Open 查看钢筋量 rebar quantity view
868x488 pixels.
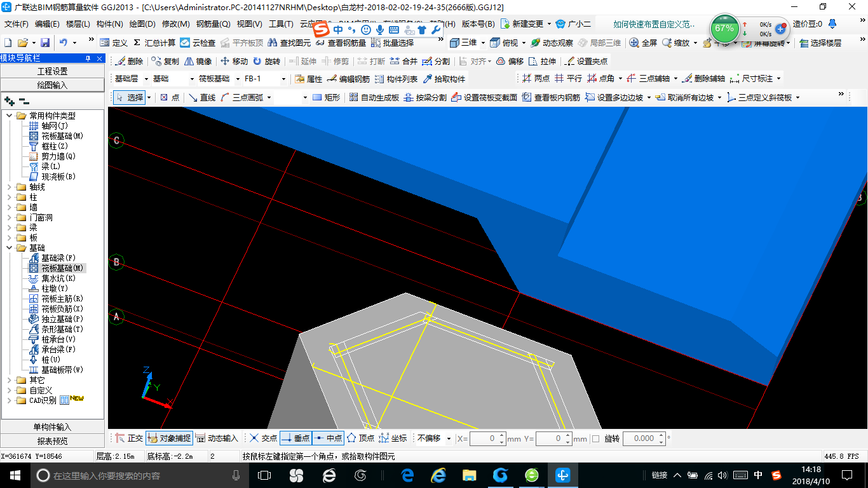(341, 43)
